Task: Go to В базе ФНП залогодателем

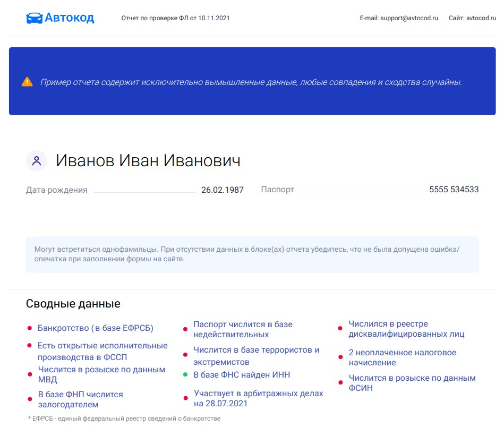Action: pyautogui.click(x=80, y=399)
